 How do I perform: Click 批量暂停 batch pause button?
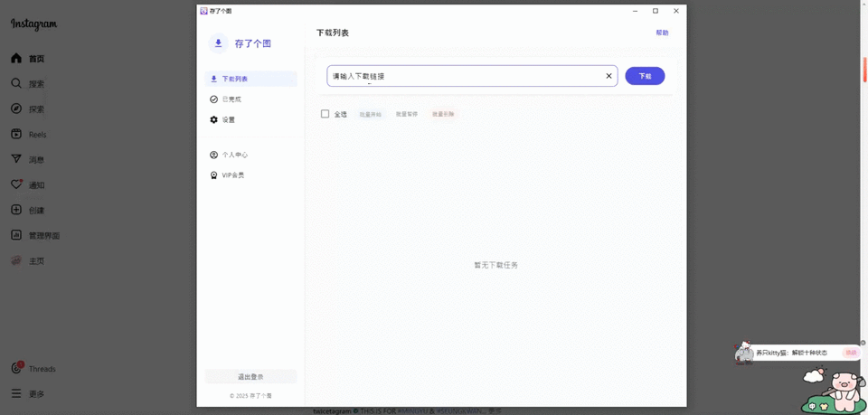pyautogui.click(x=406, y=115)
